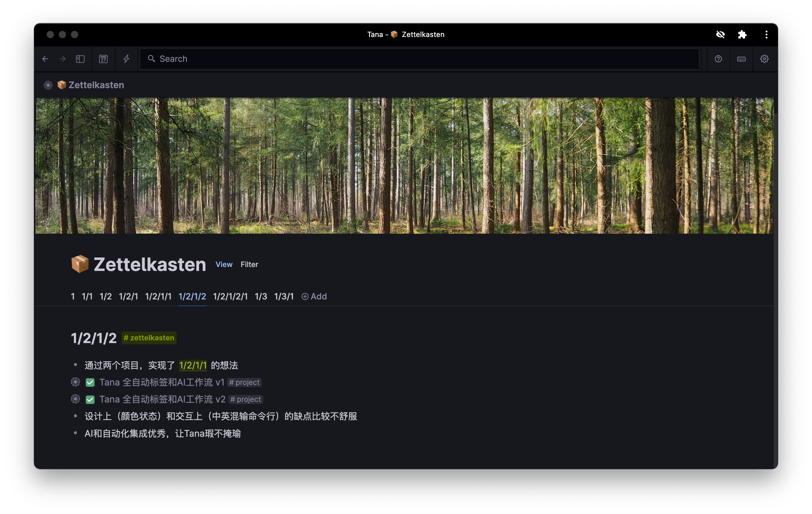This screenshot has width=812, height=514.
Task: Switch to tab 1/2/1
Action: coord(128,296)
